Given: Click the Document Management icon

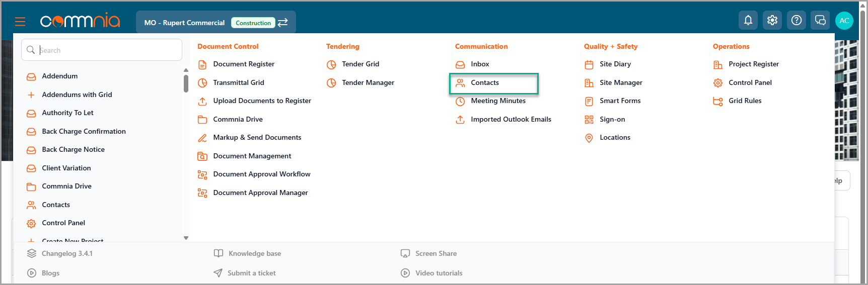Looking at the screenshot, I should pos(202,156).
